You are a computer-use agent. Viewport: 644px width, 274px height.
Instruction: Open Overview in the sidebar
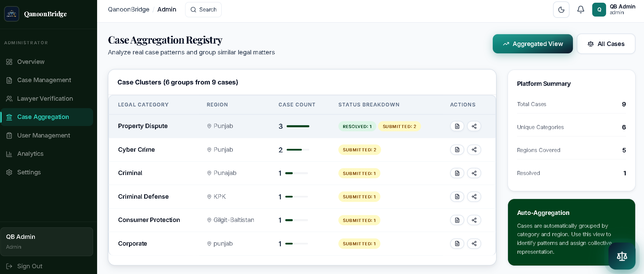tap(47, 62)
